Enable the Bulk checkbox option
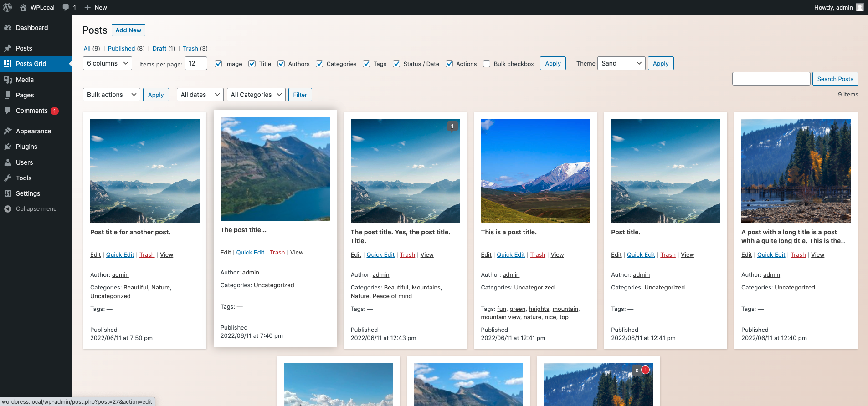Screen dimensions: 868x406 (x=487, y=64)
